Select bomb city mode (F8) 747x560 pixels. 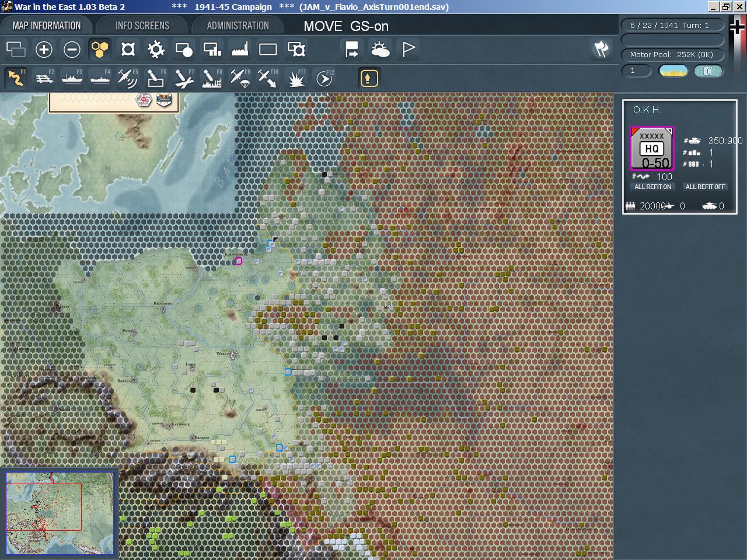point(212,78)
